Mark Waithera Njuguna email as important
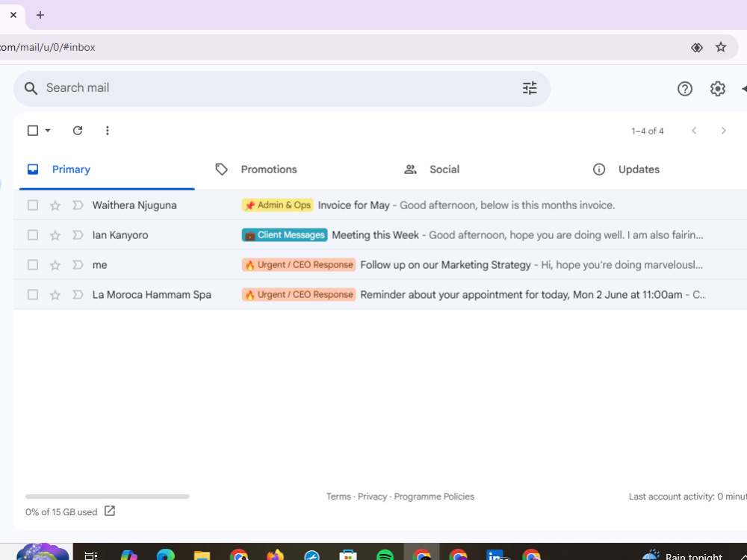 (x=78, y=205)
